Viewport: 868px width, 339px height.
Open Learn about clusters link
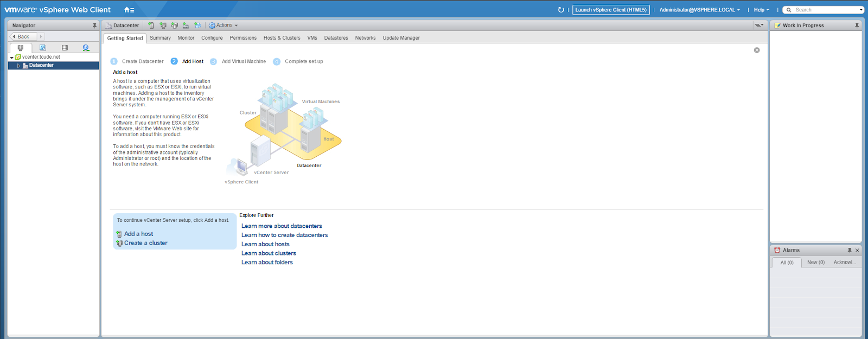[269, 253]
